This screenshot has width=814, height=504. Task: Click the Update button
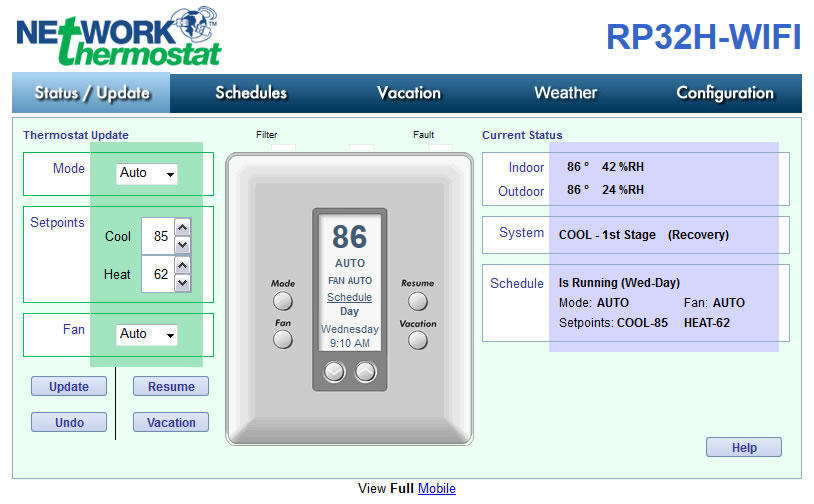pos(69,387)
